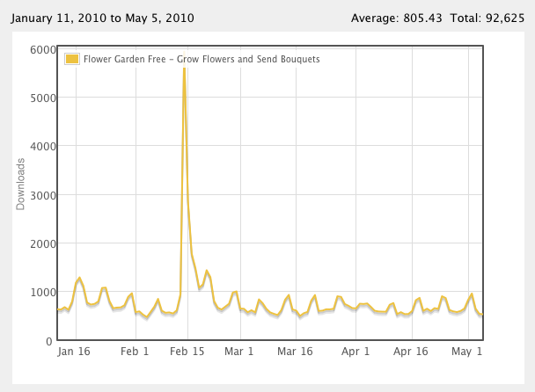The image size is (535, 392).
Task: Click the February 15 download spike peak
Action: [x=185, y=54]
